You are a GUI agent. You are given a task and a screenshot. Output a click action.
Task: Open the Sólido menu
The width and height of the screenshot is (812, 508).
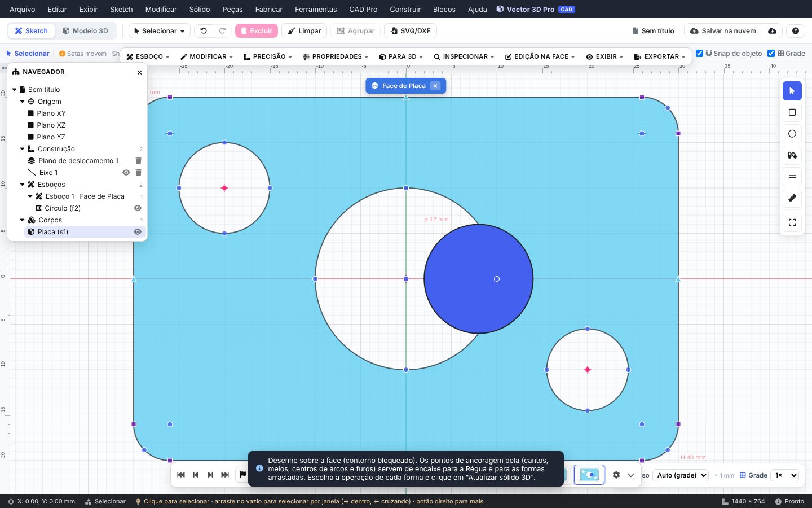200,9
